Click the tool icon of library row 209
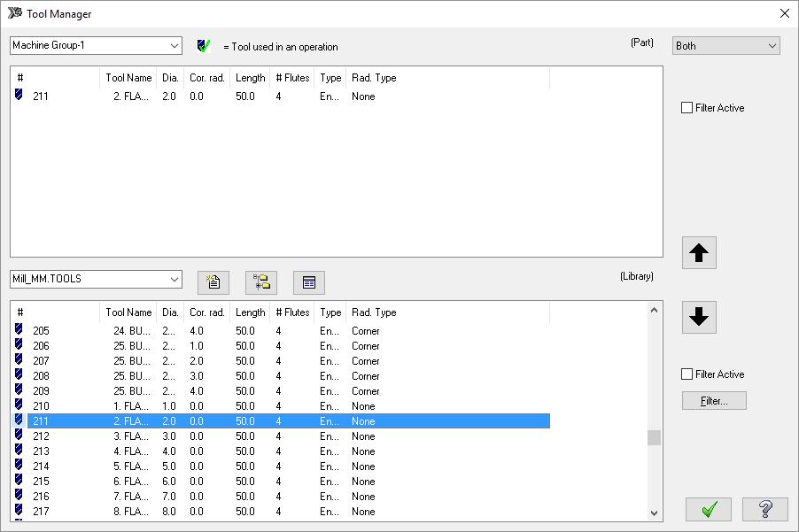 click(19, 389)
